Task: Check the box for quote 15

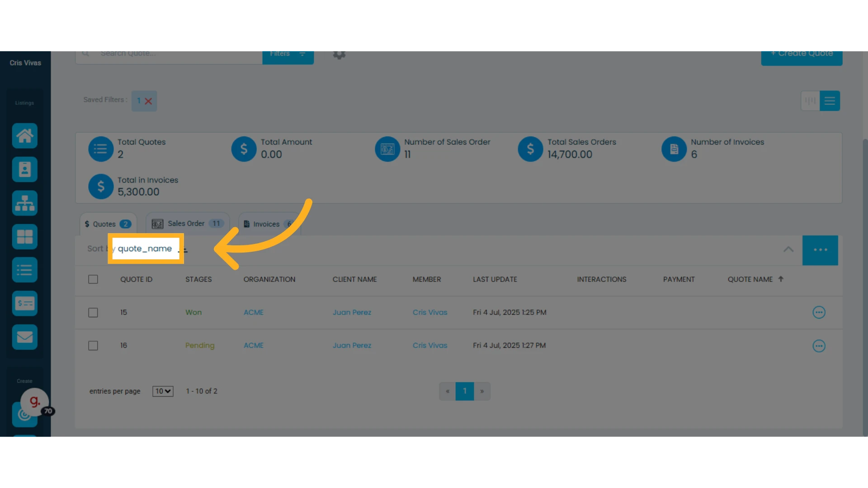Action: (93, 313)
